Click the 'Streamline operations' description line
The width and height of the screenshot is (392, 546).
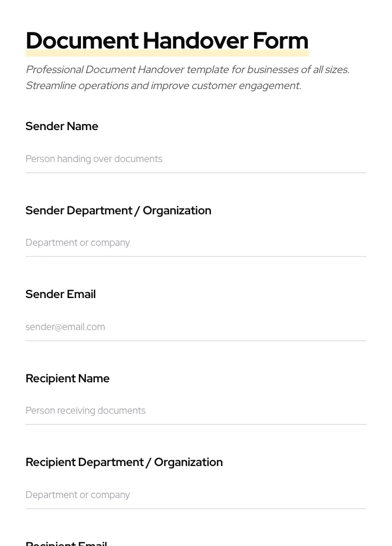163,86
